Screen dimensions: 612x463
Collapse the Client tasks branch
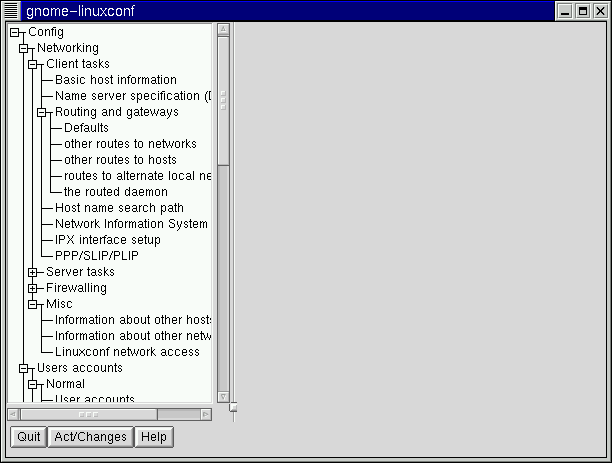coord(33,64)
